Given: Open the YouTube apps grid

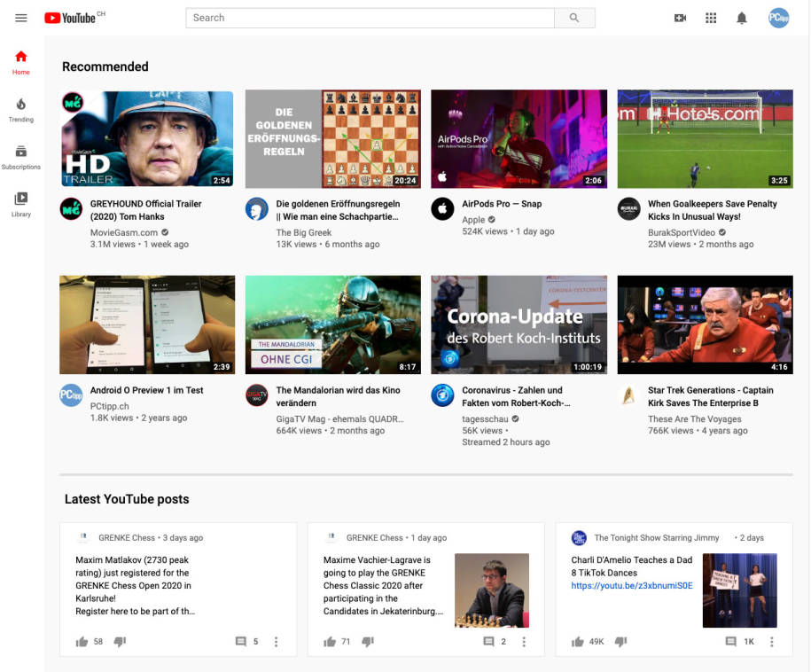Looking at the screenshot, I should pyautogui.click(x=711, y=18).
